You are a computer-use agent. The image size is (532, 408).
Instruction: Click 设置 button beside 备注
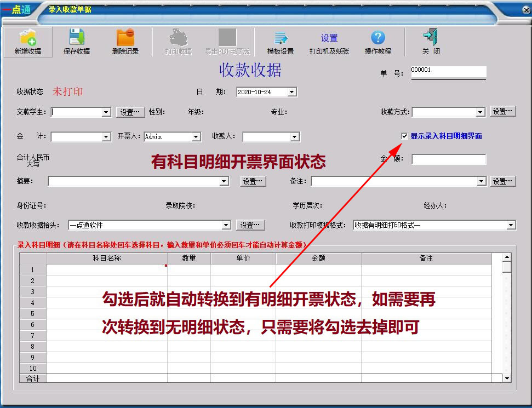503,181
